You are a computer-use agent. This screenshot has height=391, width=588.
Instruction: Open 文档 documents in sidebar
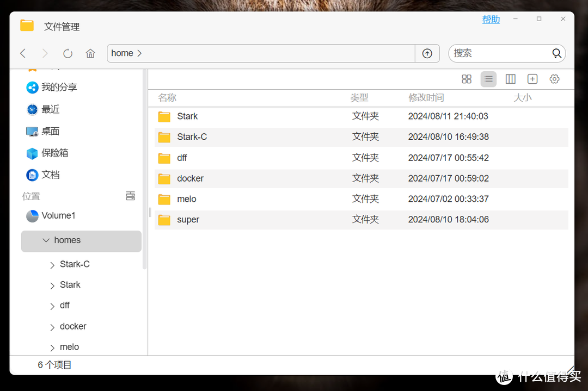(43, 175)
